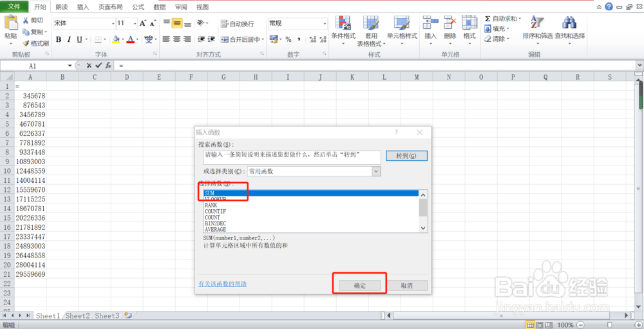
Task: Open the fill color dropdown arrow
Action: [122, 40]
